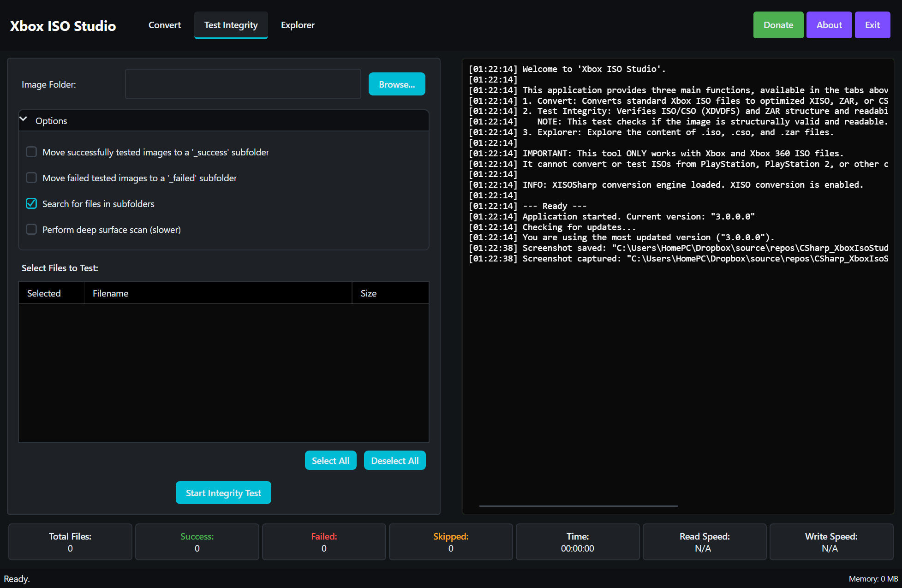
Task: Sort by the Selected column header
Action: [x=51, y=293]
